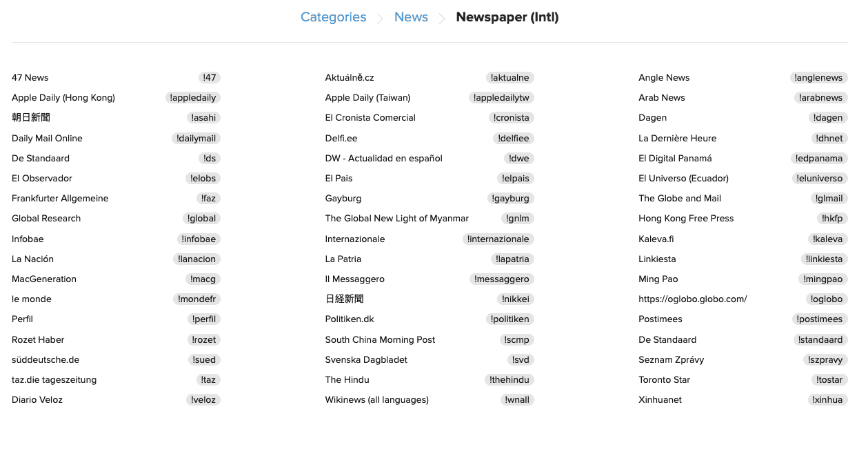Open the Frankfurter Allgemeine entry
868x449 pixels.
pyautogui.click(x=60, y=199)
